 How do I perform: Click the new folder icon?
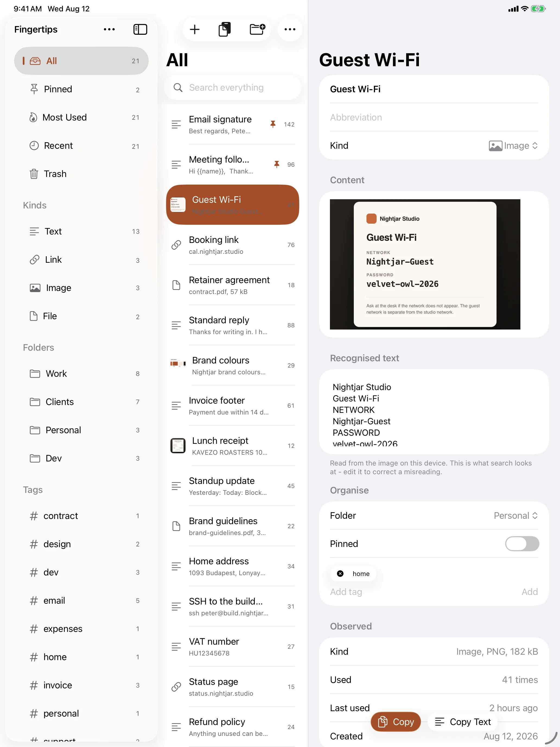tap(257, 29)
